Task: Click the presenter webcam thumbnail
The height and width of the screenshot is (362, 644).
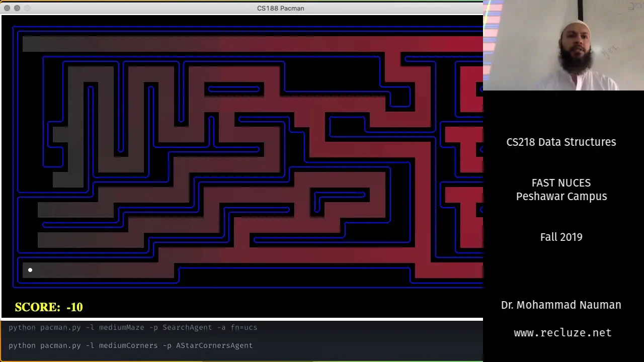Action: pos(563,45)
